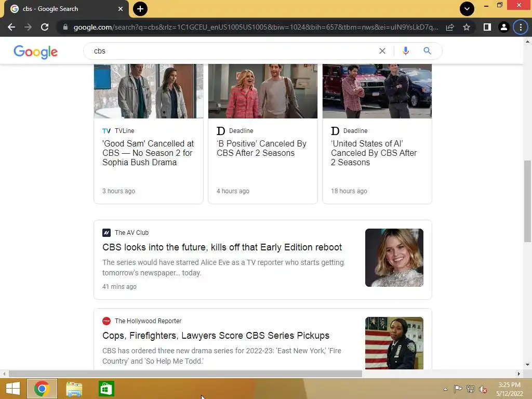532x399 pixels.
Task: Open the Chrome profile icon
Action: point(504,27)
